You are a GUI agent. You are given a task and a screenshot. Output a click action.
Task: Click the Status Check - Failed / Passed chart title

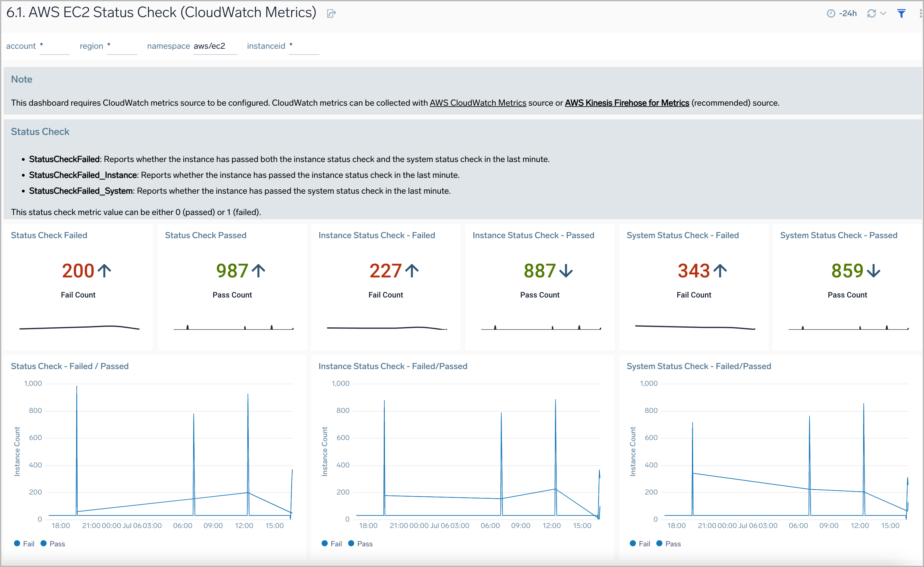pos(70,366)
